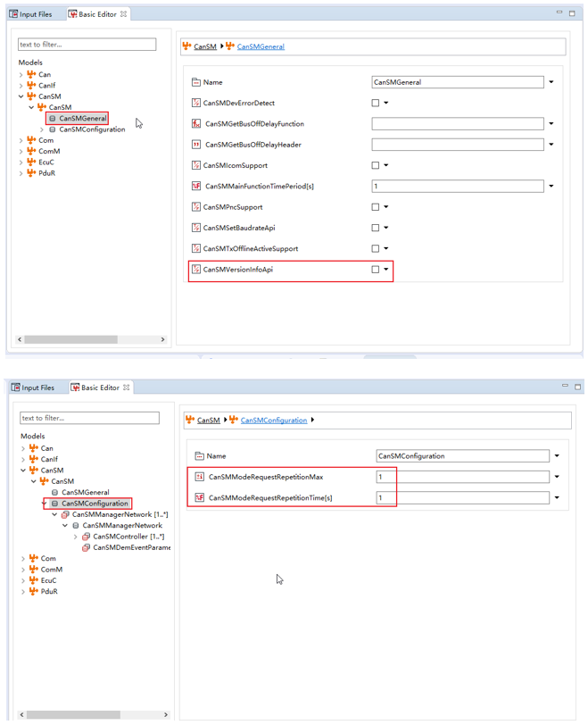Click CanSMDevErrorDetect boolean icon
Viewport: 588px width, 725px height.
196,103
